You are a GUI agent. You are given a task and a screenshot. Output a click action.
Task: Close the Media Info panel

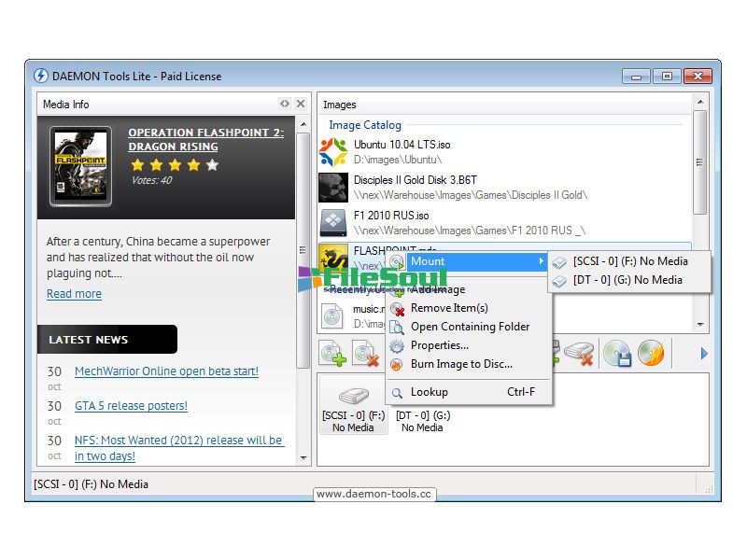[301, 104]
